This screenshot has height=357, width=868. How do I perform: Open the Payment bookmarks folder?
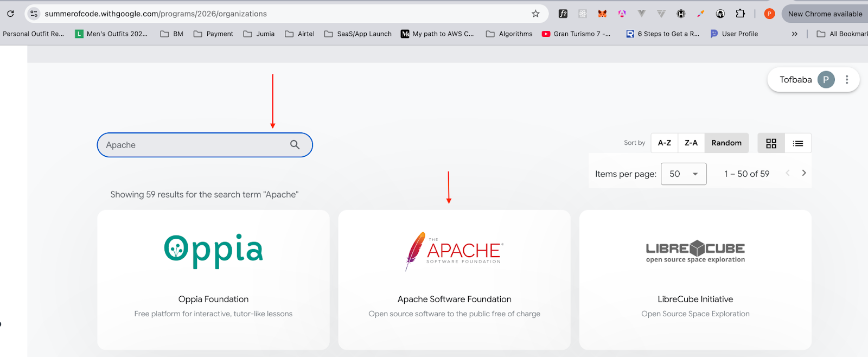[213, 34]
